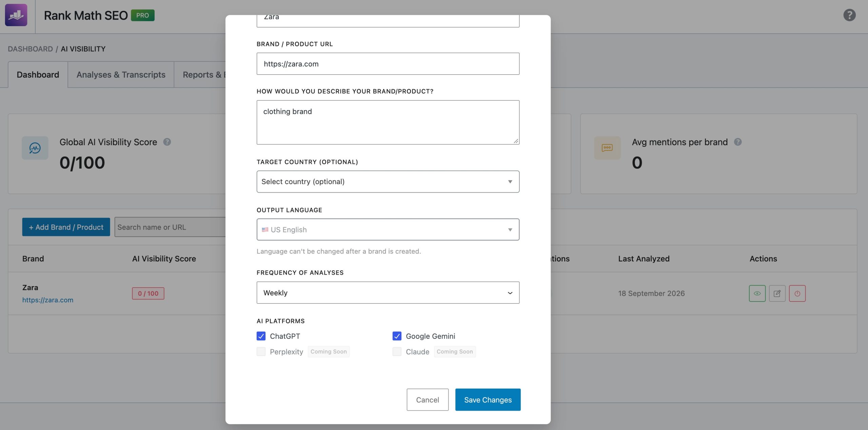This screenshot has width=868, height=430.
Task: Open the https://zara.com link in table
Action: (x=48, y=300)
